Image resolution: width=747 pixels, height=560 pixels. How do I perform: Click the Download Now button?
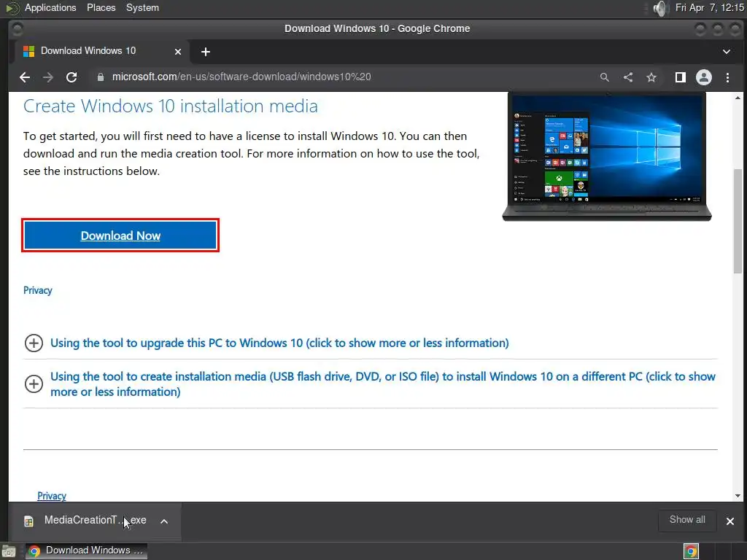pos(120,236)
